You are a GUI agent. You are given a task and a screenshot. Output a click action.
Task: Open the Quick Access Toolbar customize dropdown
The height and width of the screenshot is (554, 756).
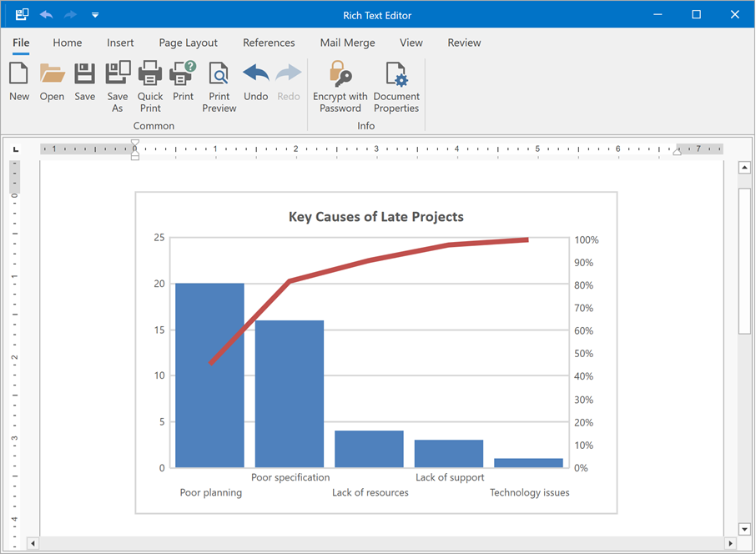coord(94,14)
